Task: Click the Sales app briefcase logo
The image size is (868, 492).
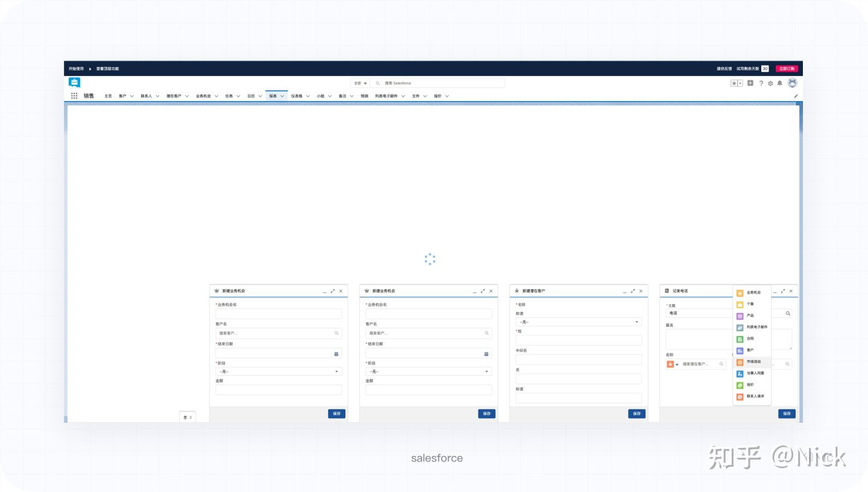Action: (74, 83)
